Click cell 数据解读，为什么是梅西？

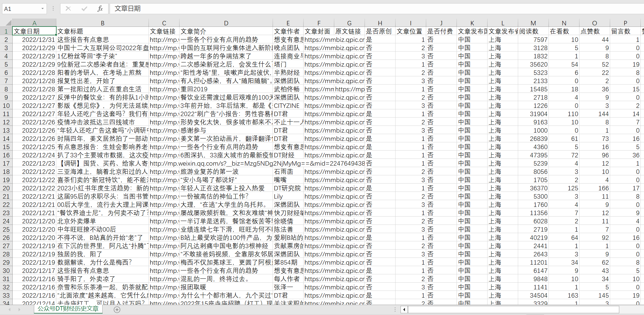102,262
